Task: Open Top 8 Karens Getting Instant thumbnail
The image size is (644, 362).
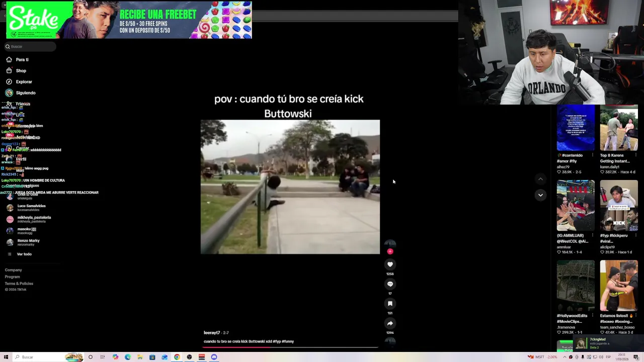Action: (x=619, y=128)
